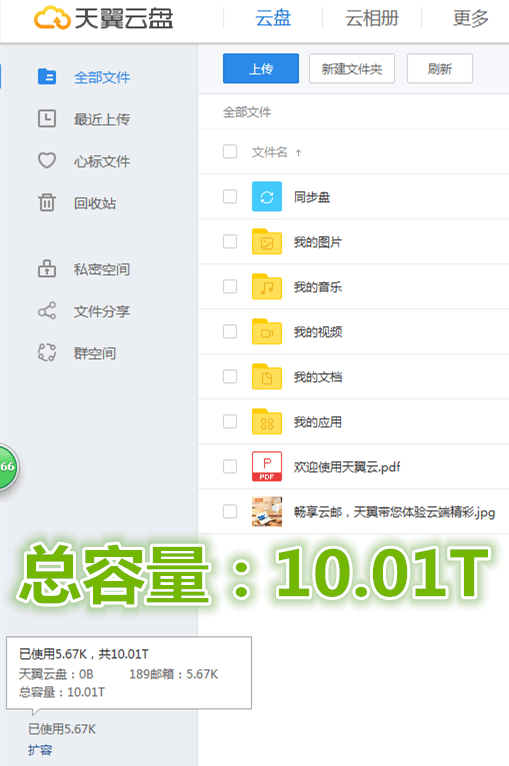Click the 文件分享 share icon
Screen dimensions: 509x766
pos(47,311)
